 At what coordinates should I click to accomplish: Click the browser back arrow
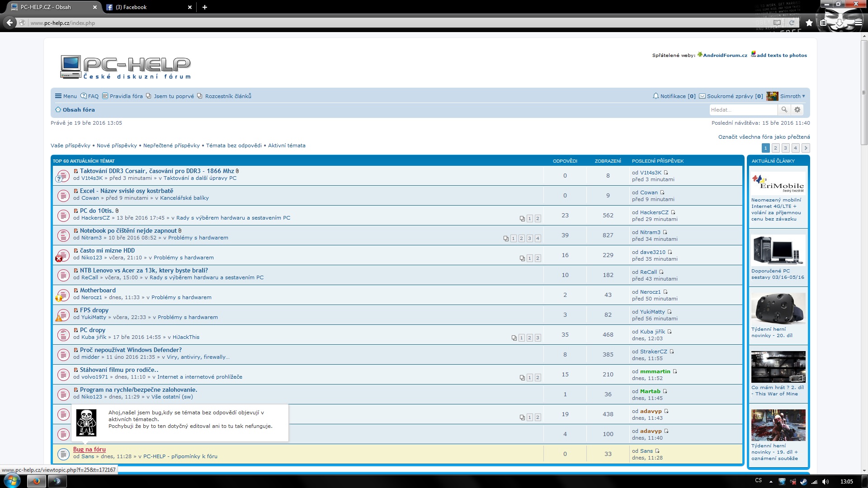pyautogui.click(x=9, y=23)
